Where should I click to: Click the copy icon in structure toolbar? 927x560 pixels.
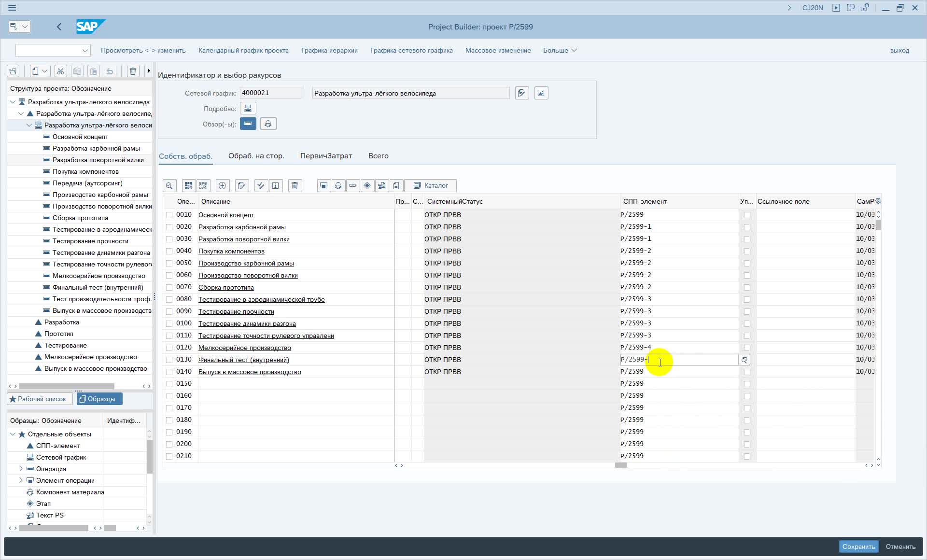(x=77, y=71)
